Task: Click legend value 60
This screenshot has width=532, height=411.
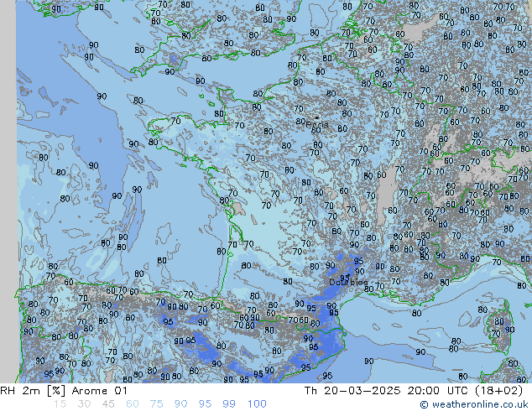Action: [x=133, y=404]
